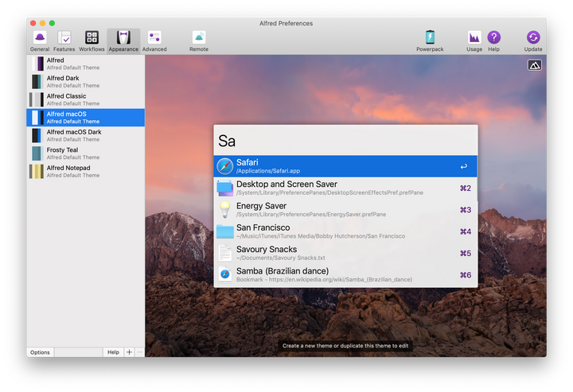Change the preview background wallpaper icon

[x=534, y=65]
